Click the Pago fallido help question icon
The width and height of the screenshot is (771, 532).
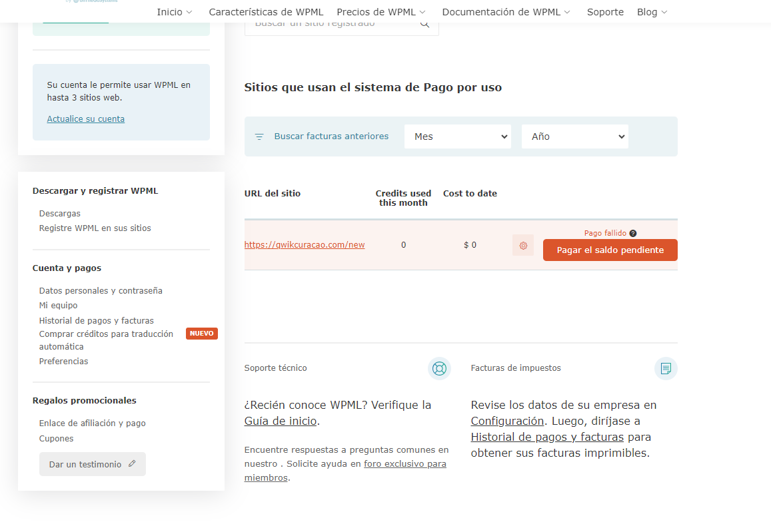coord(633,233)
